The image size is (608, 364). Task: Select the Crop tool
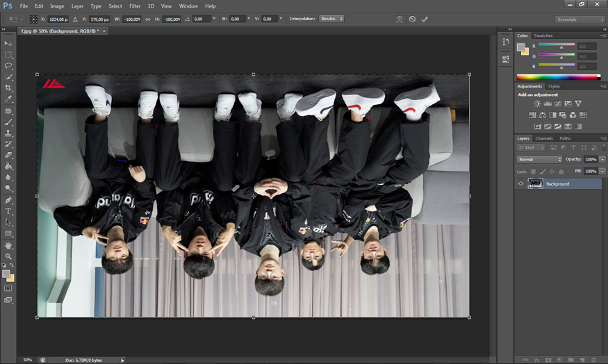point(8,88)
